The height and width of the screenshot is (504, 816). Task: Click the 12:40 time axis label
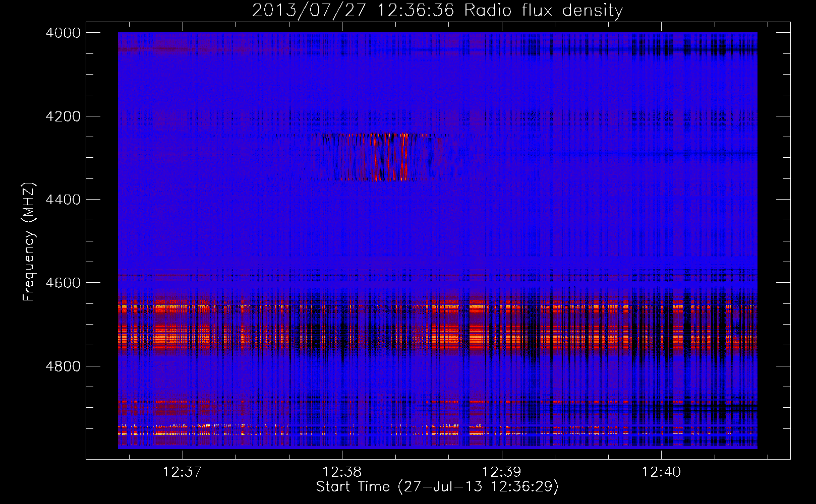pyautogui.click(x=661, y=472)
